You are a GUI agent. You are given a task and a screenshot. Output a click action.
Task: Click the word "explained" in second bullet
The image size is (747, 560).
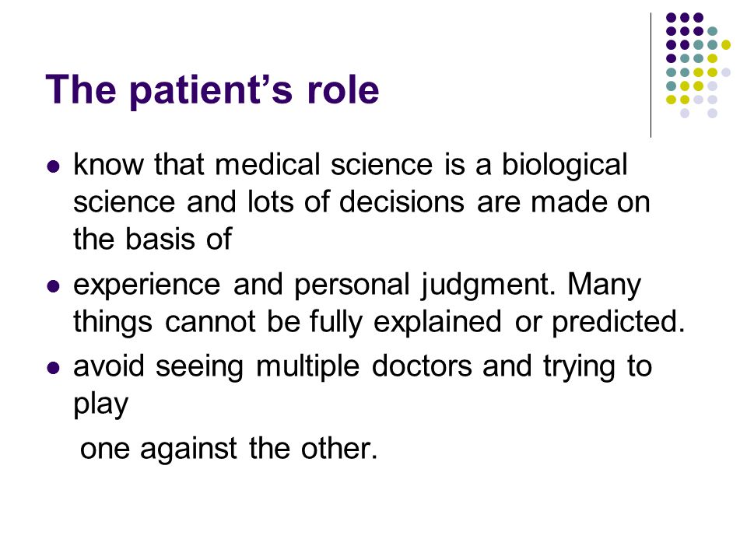[x=437, y=324]
